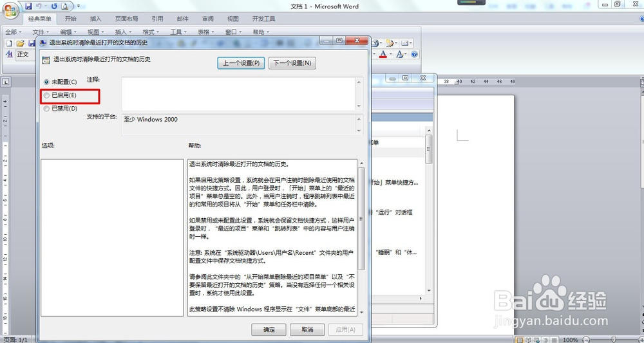Click the 上一个设置(P) button
Image resolution: width=644 pixels, height=343 pixels.
pos(241,63)
